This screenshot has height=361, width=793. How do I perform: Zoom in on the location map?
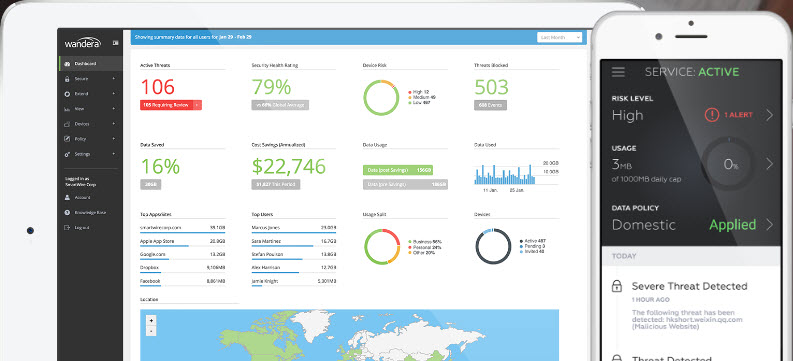coord(151,321)
